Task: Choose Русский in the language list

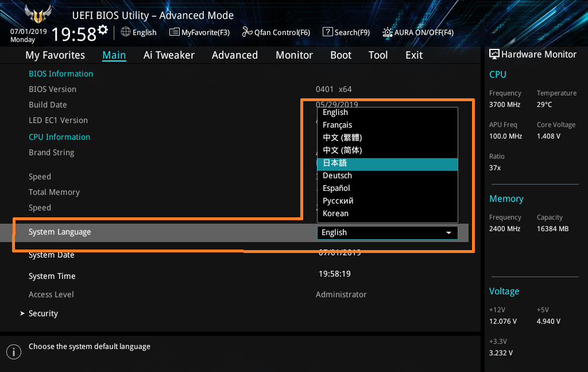Action: pyautogui.click(x=388, y=201)
